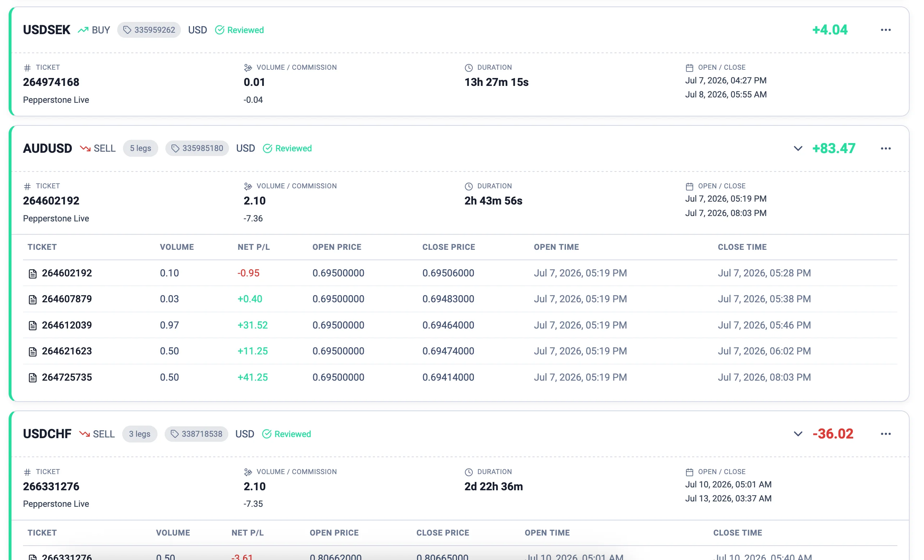Click the USDCHF symbol title
Screen dimensions: 924x560
[x=47, y=434]
